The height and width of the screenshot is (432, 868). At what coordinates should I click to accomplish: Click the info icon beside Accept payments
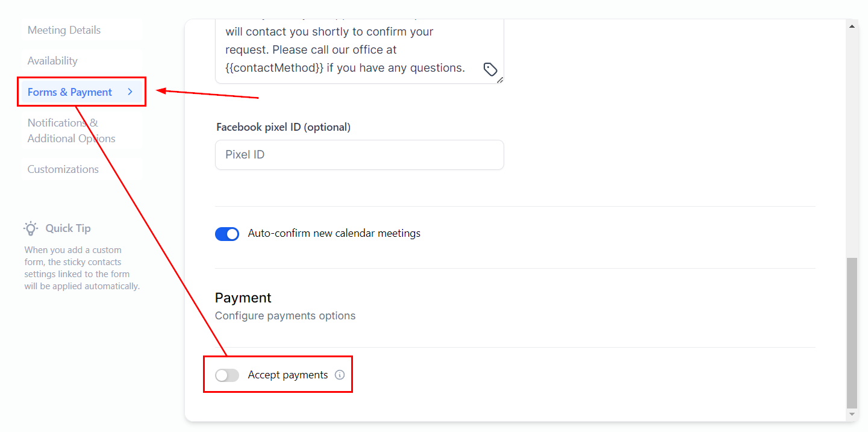coord(340,375)
